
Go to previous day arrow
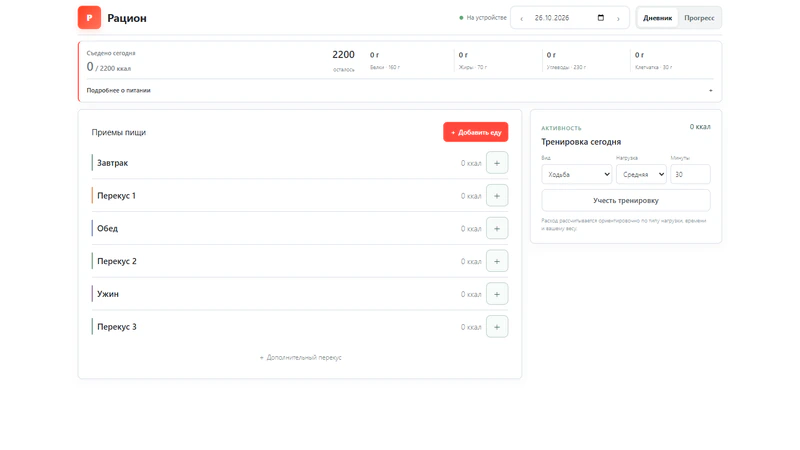[521, 18]
